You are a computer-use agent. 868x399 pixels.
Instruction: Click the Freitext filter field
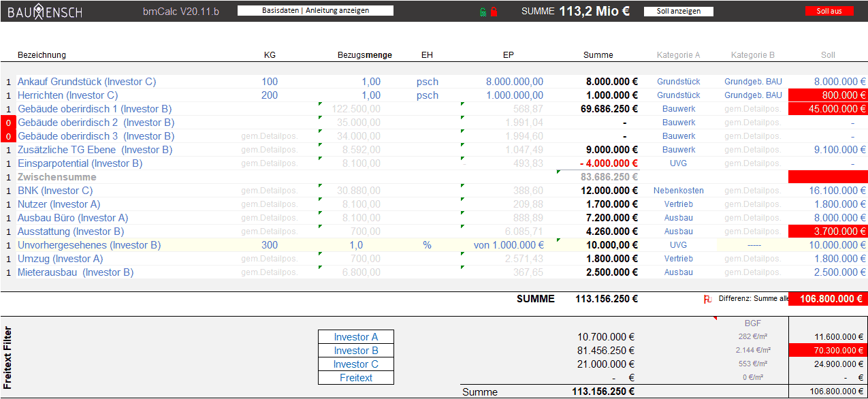coord(355,378)
